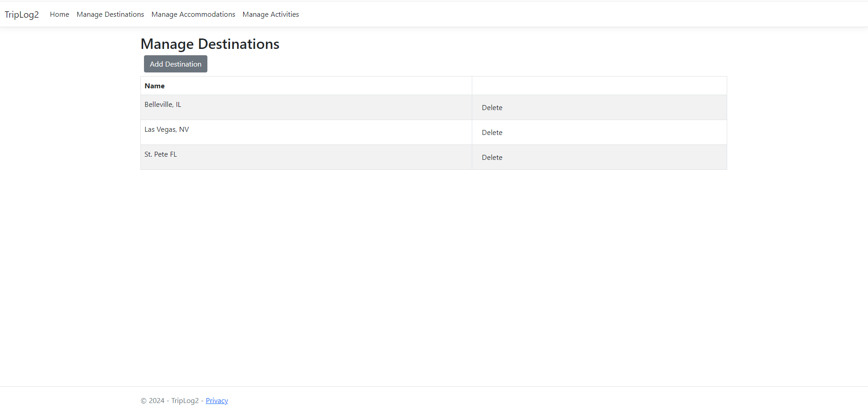Viewport: 868px width, 413px height.
Task: Click the empty action column header cell
Action: [x=599, y=86]
